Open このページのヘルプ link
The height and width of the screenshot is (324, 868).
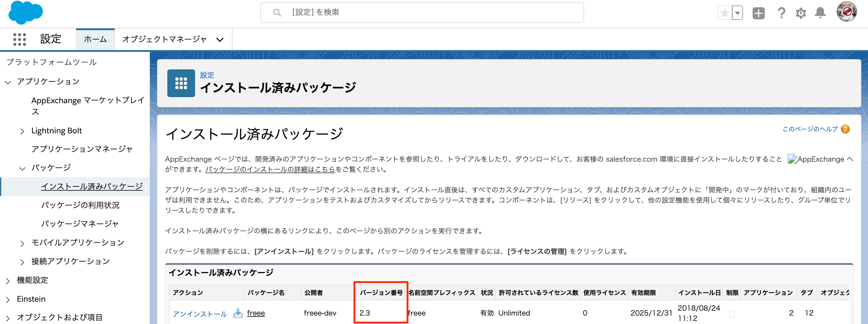point(810,129)
